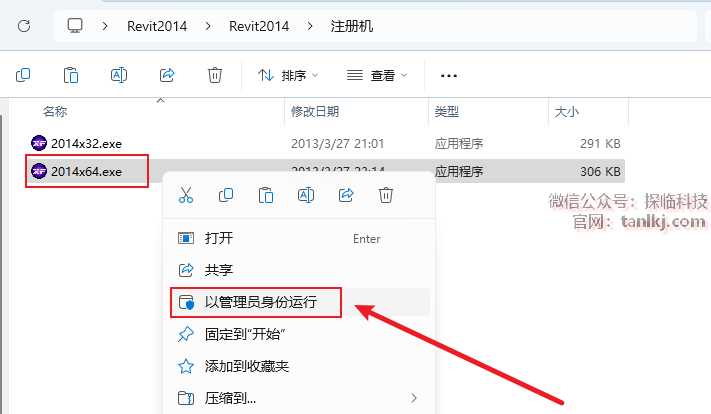Open the 排序 sort dropdown
Image resolution: width=711 pixels, height=414 pixels.
click(x=288, y=75)
